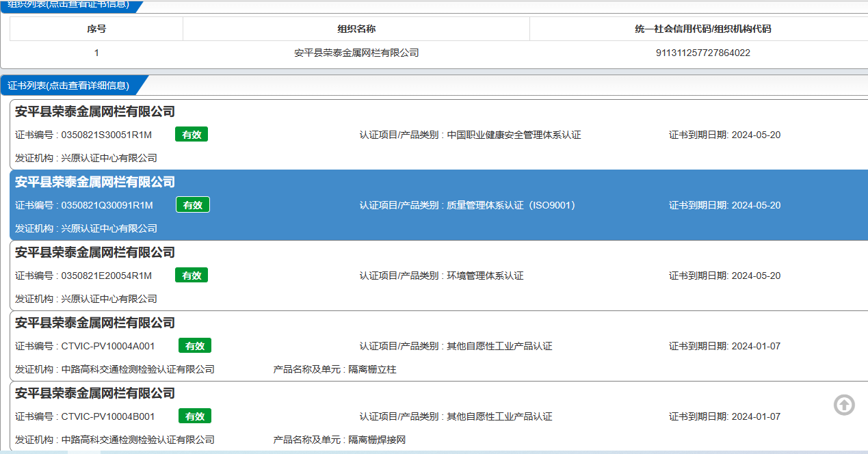Click 有效 badge of certificate 0350821S30051R1M
Image resolution: width=868 pixels, height=454 pixels.
(x=192, y=135)
